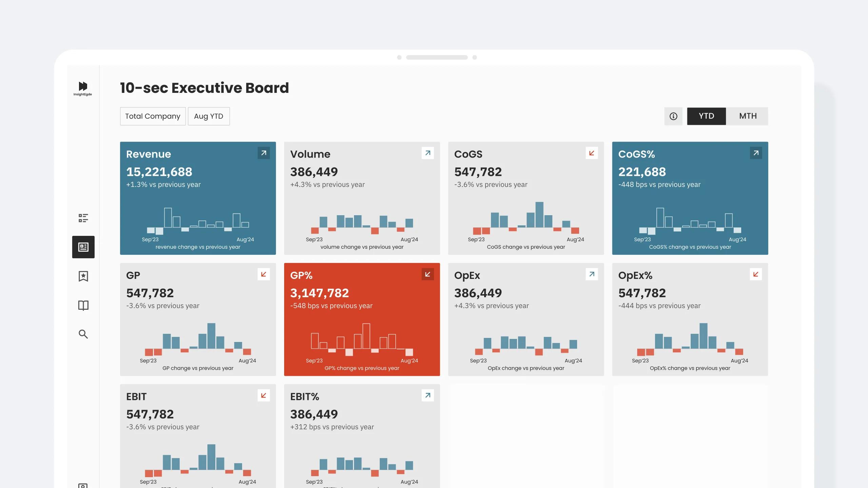This screenshot has height=488, width=868.
Task: Open the EBIT% card up arrow icon
Action: [x=428, y=396]
